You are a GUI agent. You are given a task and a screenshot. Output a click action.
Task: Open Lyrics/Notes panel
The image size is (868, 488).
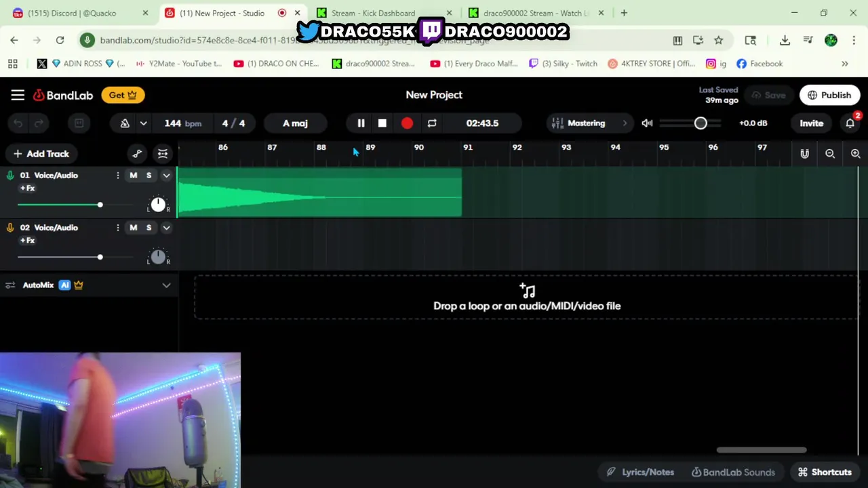[641, 472]
